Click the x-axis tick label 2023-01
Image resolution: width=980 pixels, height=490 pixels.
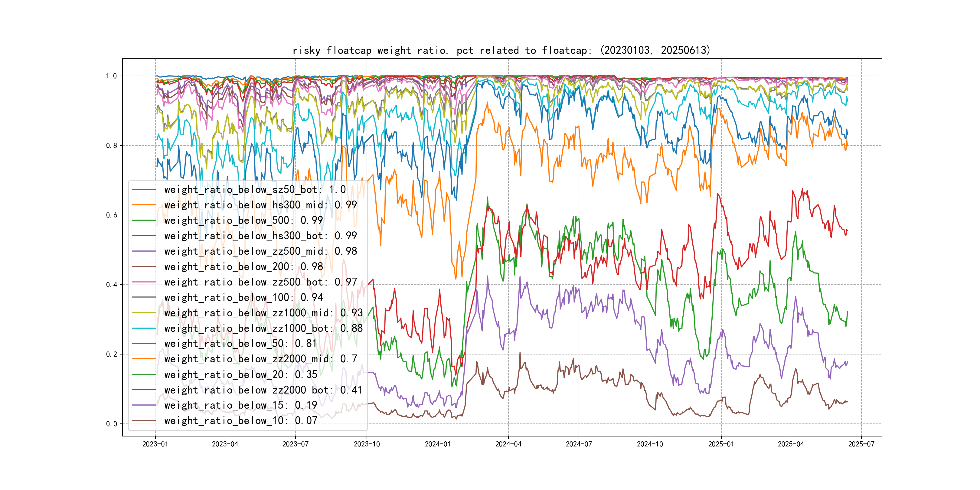pos(155,444)
